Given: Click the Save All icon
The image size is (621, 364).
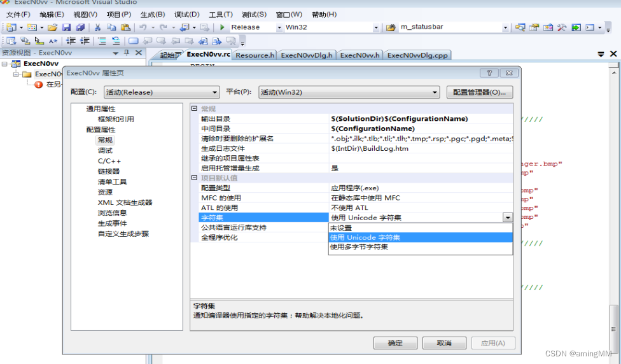Looking at the screenshot, I should (x=80, y=27).
